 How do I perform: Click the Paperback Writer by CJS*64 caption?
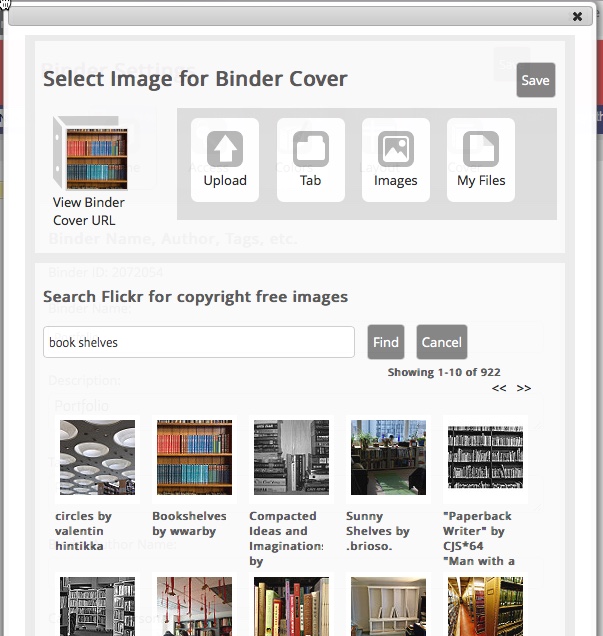click(x=479, y=538)
